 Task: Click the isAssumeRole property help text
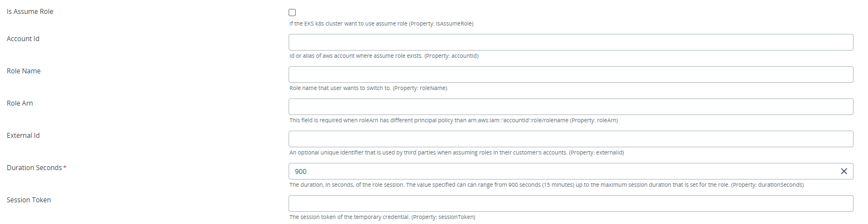pyautogui.click(x=381, y=24)
